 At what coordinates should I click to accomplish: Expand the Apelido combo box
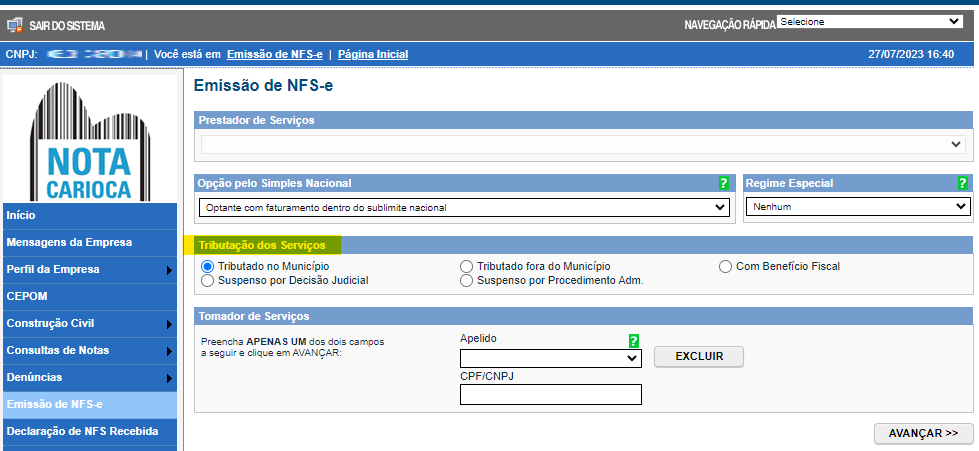pyautogui.click(x=550, y=358)
